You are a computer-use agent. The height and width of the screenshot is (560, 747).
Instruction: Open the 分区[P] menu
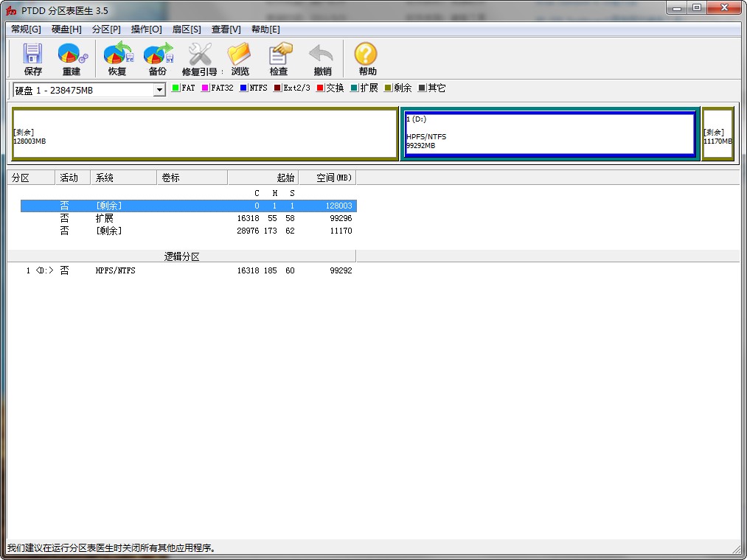click(x=106, y=29)
